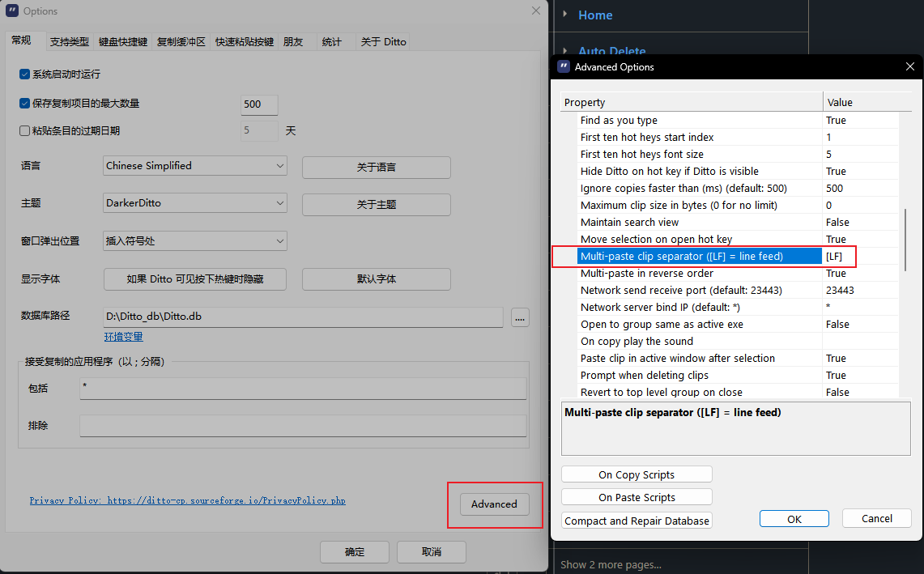Switch to the 快速粘贴按键 tab

click(x=244, y=42)
